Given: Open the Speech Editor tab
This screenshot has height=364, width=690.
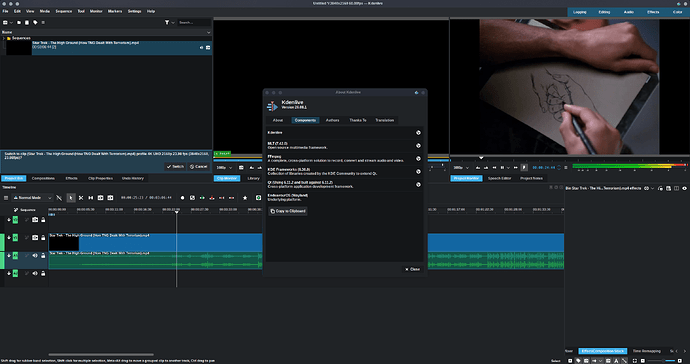Looking at the screenshot, I should tap(499, 178).
